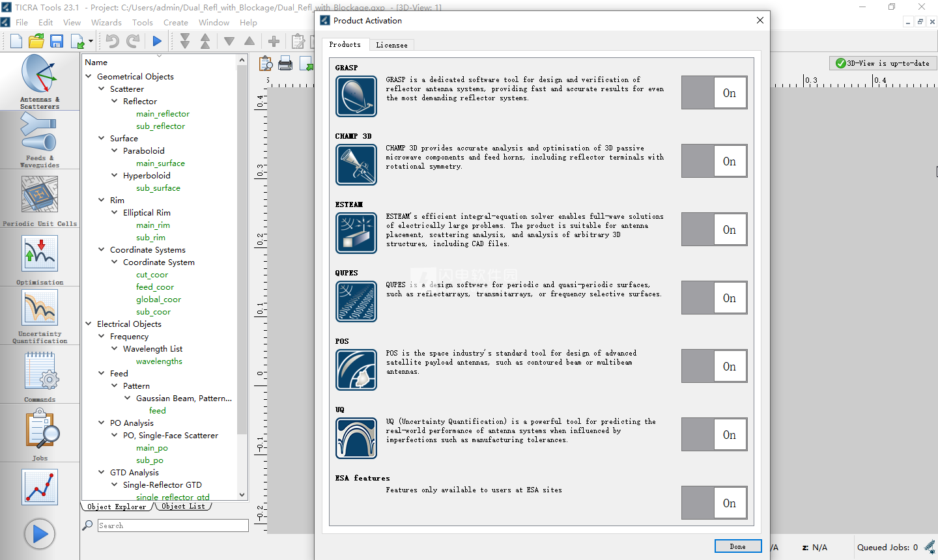Open Antennas & Scatterers category

[40, 82]
